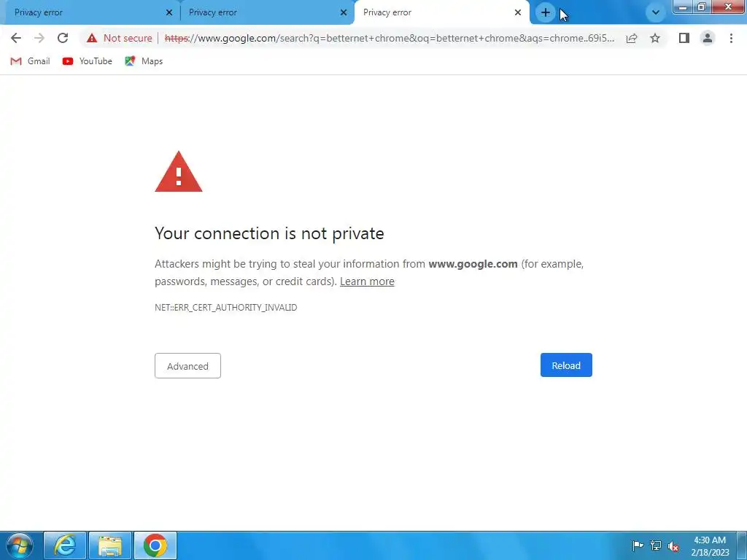Screen dimensions: 747x560
Task: Open the YouTube bookmark
Action: pos(88,61)
